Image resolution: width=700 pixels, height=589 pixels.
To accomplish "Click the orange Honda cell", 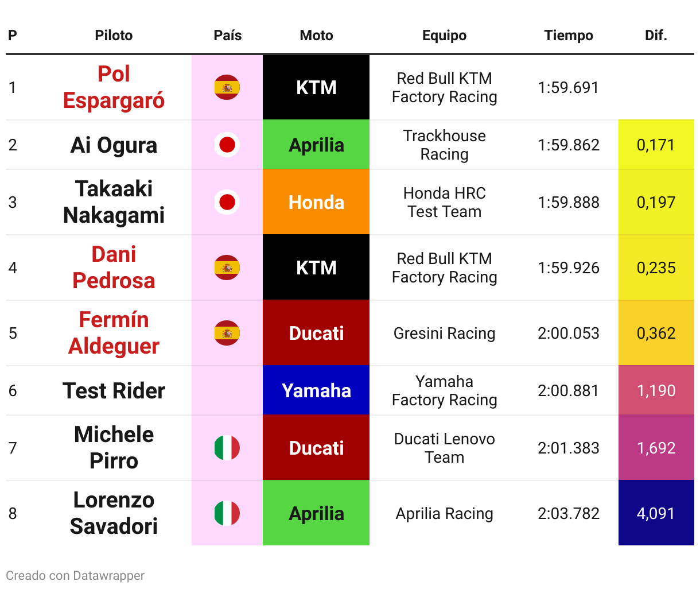I will 316,202.
